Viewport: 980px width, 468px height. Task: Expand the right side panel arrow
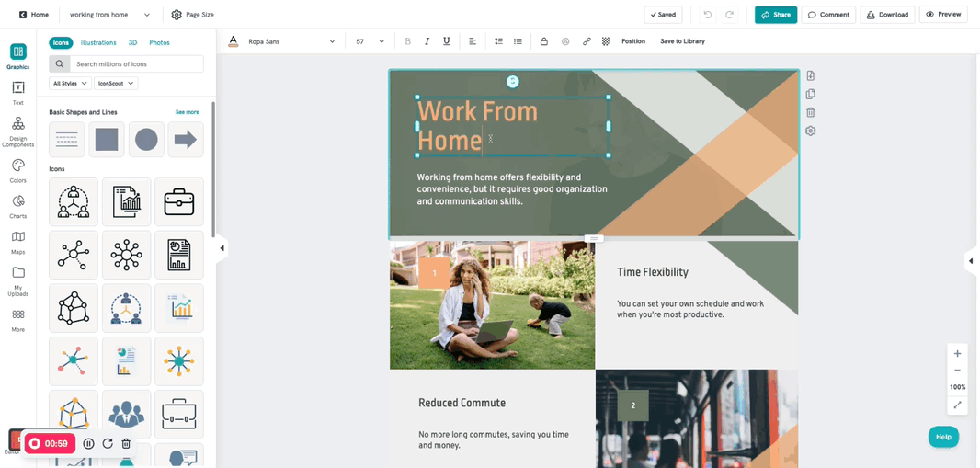pyautogui.click(x=971, y=260)
